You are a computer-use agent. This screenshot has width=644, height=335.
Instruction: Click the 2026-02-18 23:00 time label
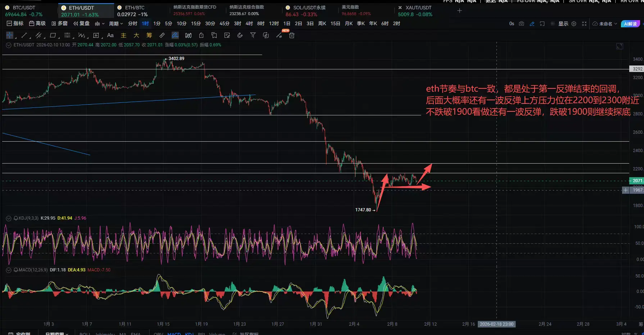(496, 324)
